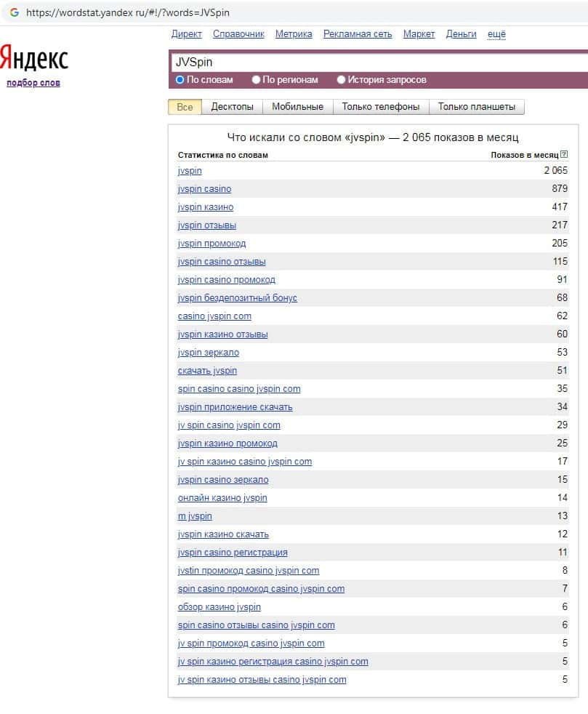Open the Деньги link
588x714 pixels.
[x=461, y=34]
